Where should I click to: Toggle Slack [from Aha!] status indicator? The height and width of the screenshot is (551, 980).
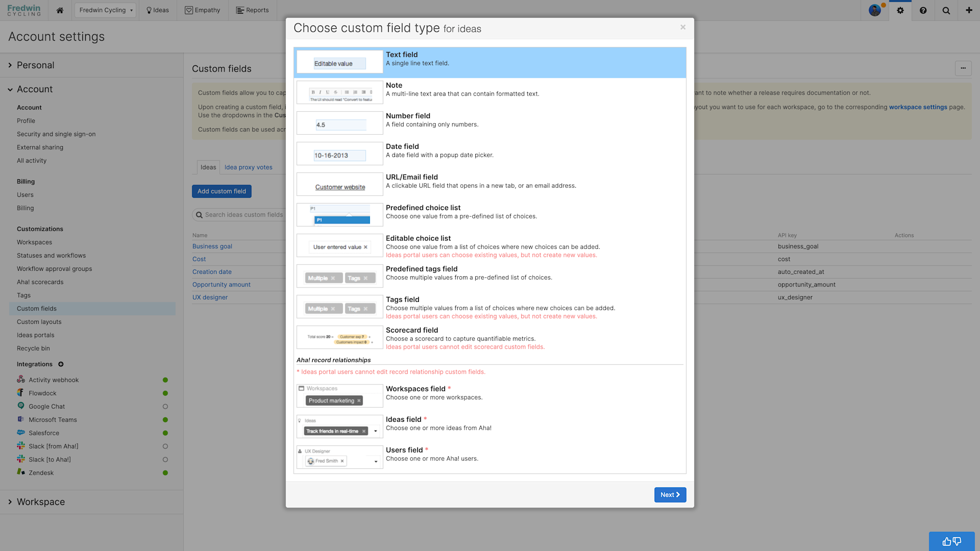coord(165,446)
